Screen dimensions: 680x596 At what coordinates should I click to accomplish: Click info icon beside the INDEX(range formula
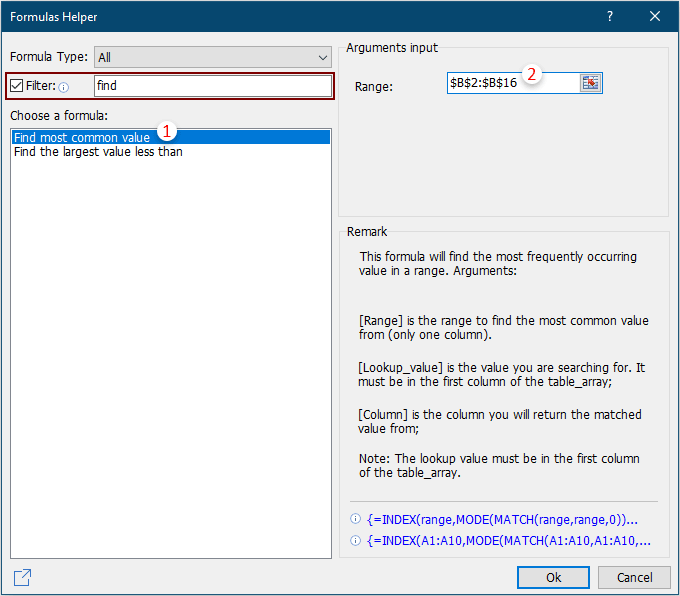355,520
